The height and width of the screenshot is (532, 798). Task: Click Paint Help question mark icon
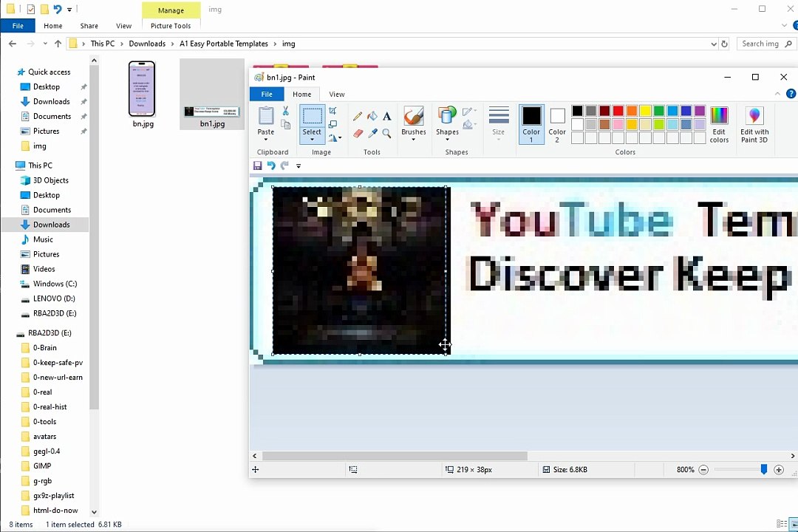click(791, 94)
